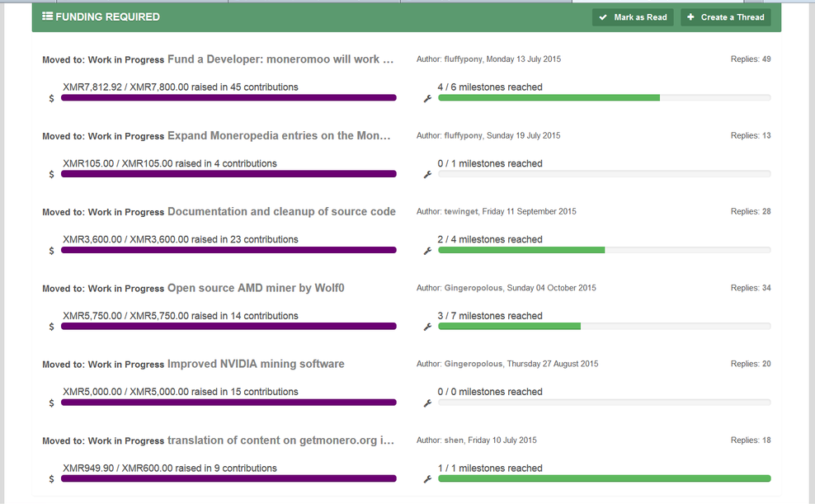Click the dollar icon for moneromoo funding
The image size is (815, 504).
51,98
